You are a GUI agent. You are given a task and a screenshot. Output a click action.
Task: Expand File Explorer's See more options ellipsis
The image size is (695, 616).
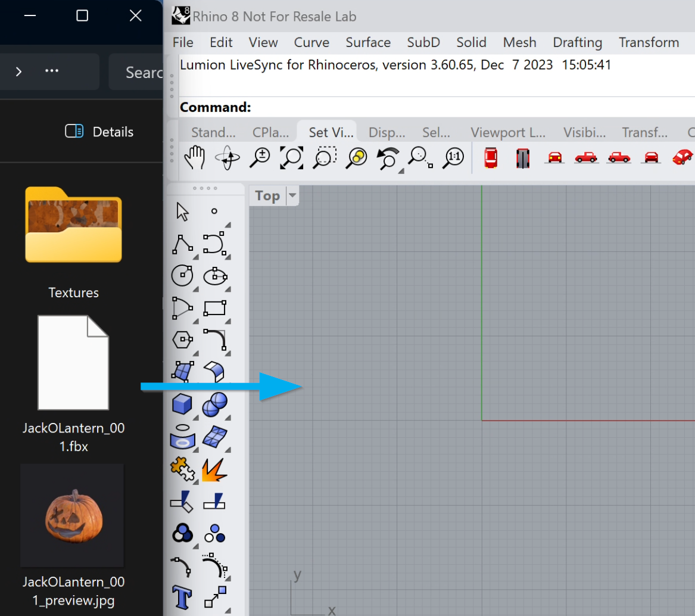coord(52,71)
